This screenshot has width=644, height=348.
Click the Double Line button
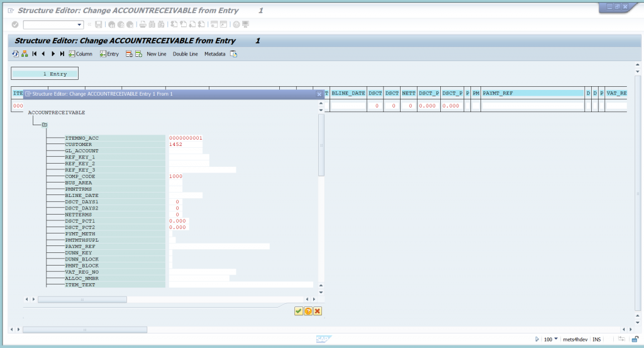pyautogui.click(x=186, y=54)
